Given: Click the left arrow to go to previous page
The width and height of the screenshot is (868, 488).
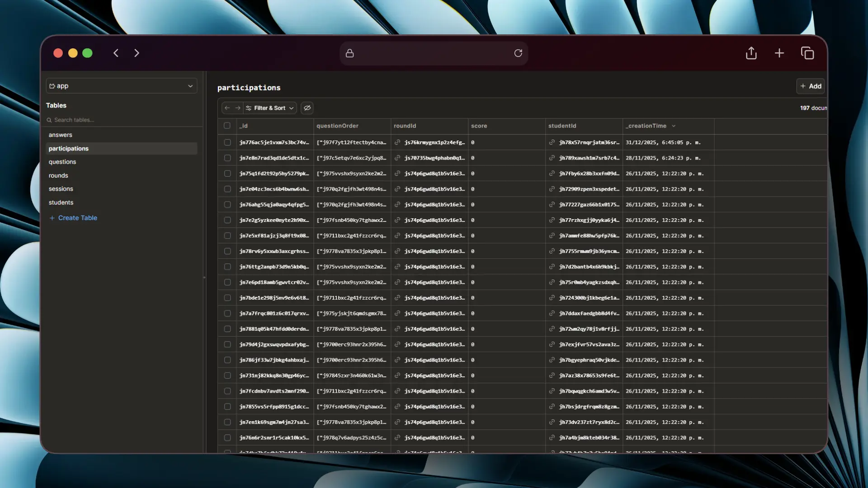Looking at the screenshot, I should (226, 108).
